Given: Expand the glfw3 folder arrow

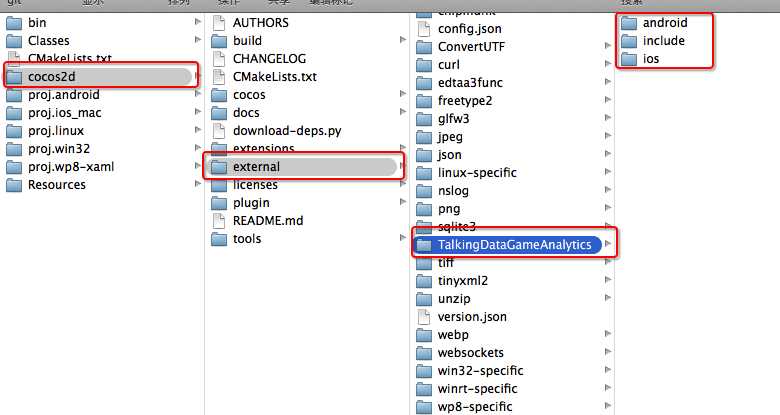Looking at the screenshot, I should (x=607, y=117).
